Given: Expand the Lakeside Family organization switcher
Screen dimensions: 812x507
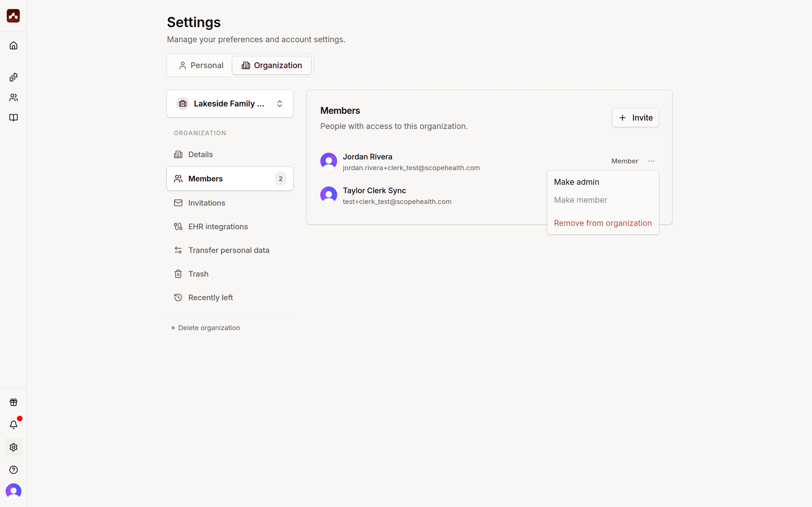Looking at the screenshot, I should coord(230,104).
